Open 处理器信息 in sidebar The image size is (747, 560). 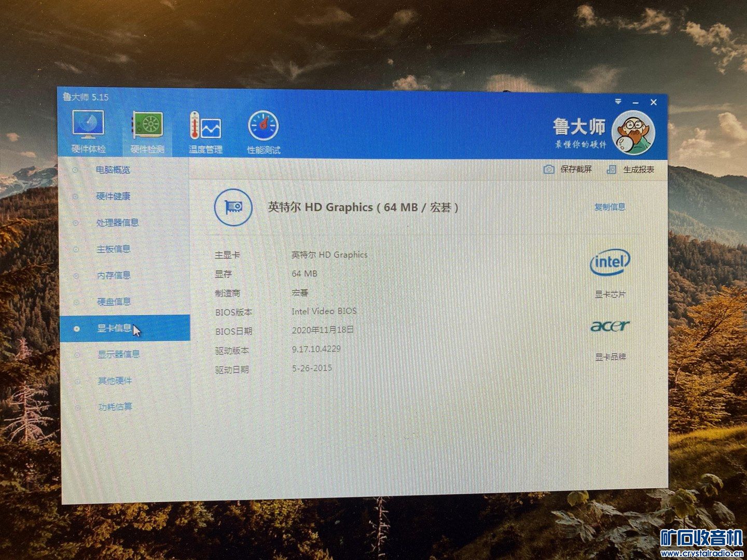coord(117,223)
